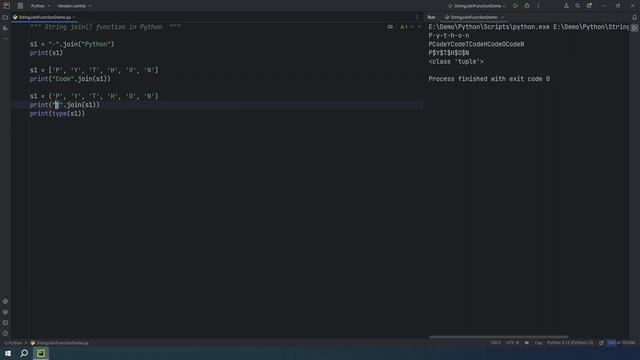Go to previous highlighted problem arrow

(x=412, y=27)
